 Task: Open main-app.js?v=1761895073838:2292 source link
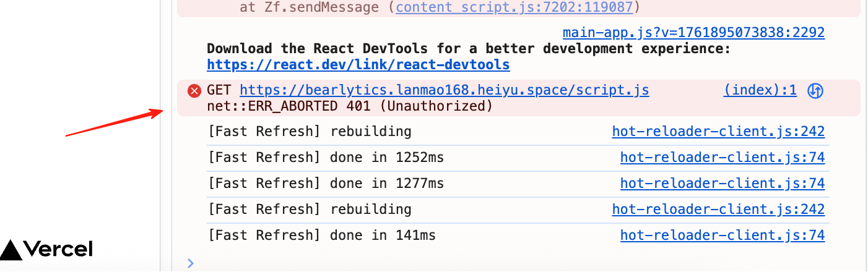pyautogui.click(x=693, y=32)
